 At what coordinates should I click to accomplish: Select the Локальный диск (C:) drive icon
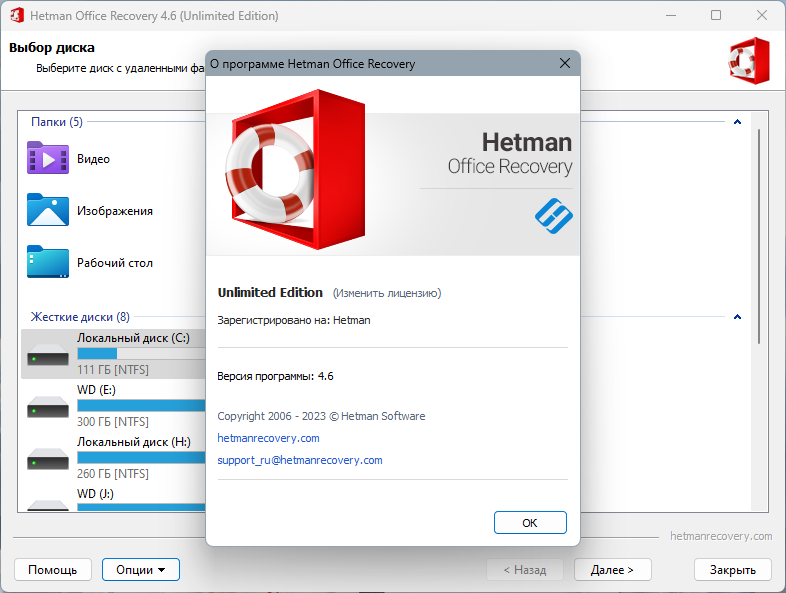[48, 355]
